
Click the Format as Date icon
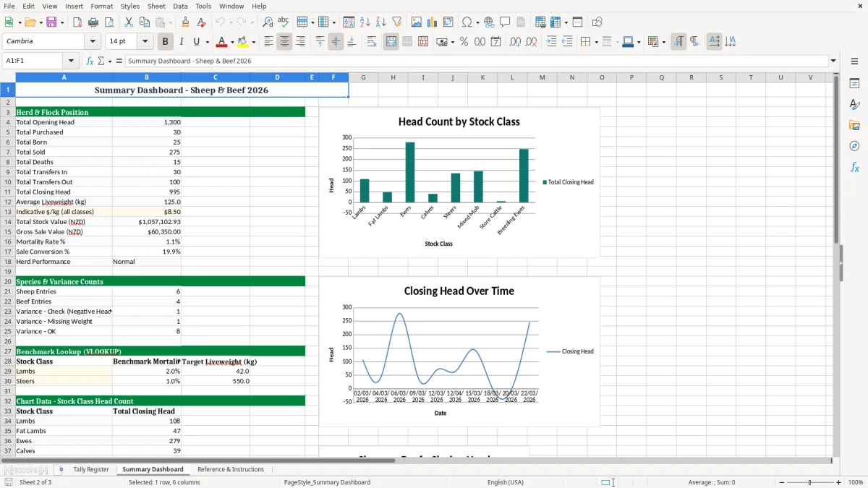coord(496,42)
